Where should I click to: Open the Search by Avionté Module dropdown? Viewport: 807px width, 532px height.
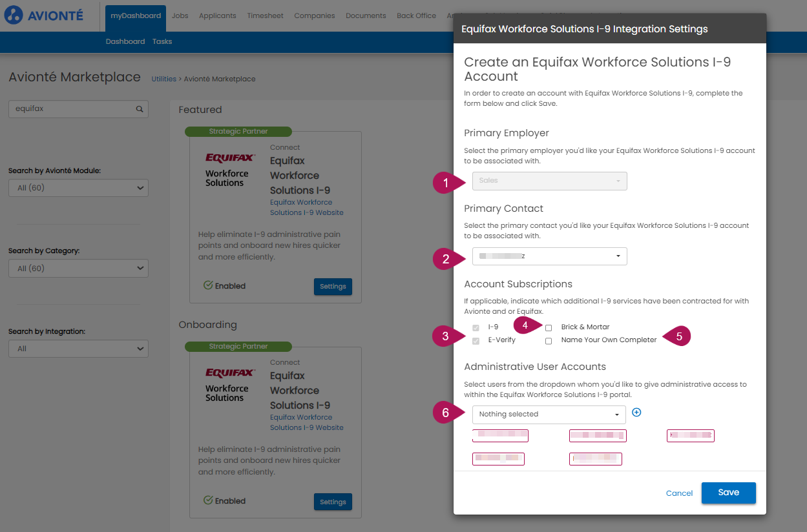tap(78, 187)
